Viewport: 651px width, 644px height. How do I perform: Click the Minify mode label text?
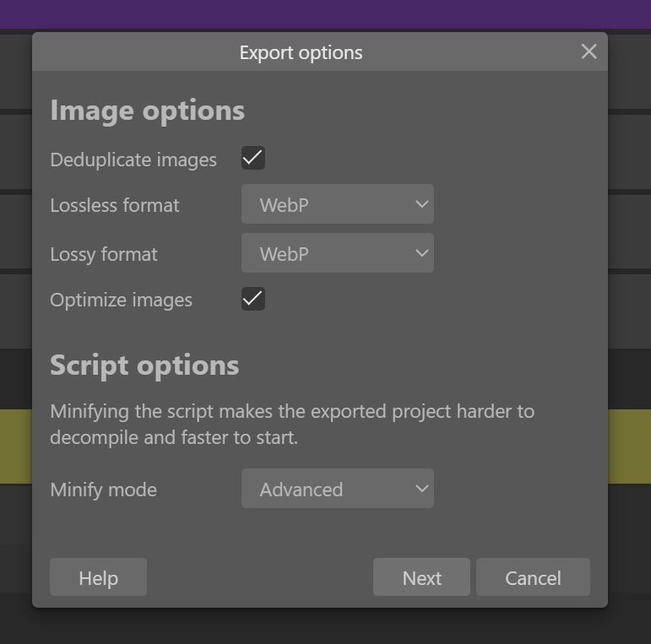[x=103, y=490]
